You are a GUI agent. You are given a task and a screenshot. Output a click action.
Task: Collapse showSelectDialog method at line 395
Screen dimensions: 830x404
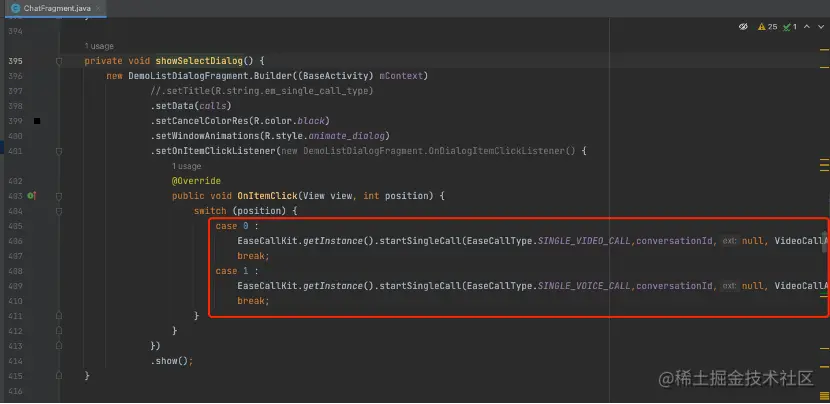point(59,61)
